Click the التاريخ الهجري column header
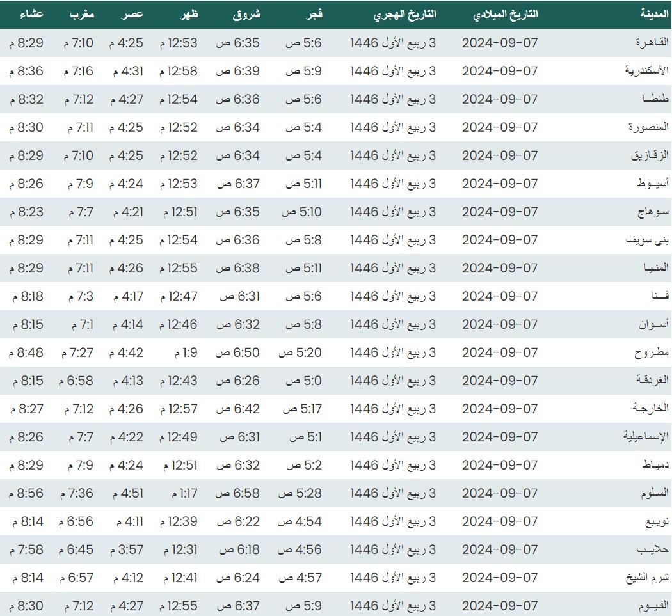 pyautogui.click(x=404, y=14)
